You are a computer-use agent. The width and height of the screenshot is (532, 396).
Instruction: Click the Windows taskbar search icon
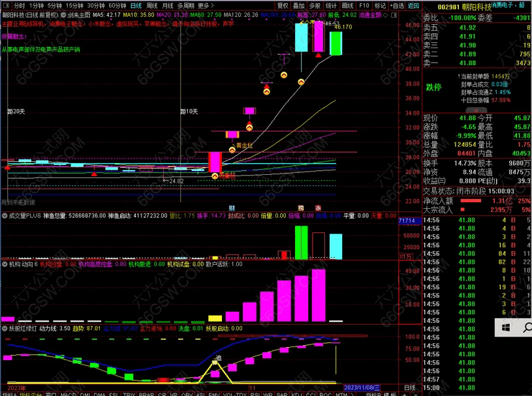pos(527,327)
